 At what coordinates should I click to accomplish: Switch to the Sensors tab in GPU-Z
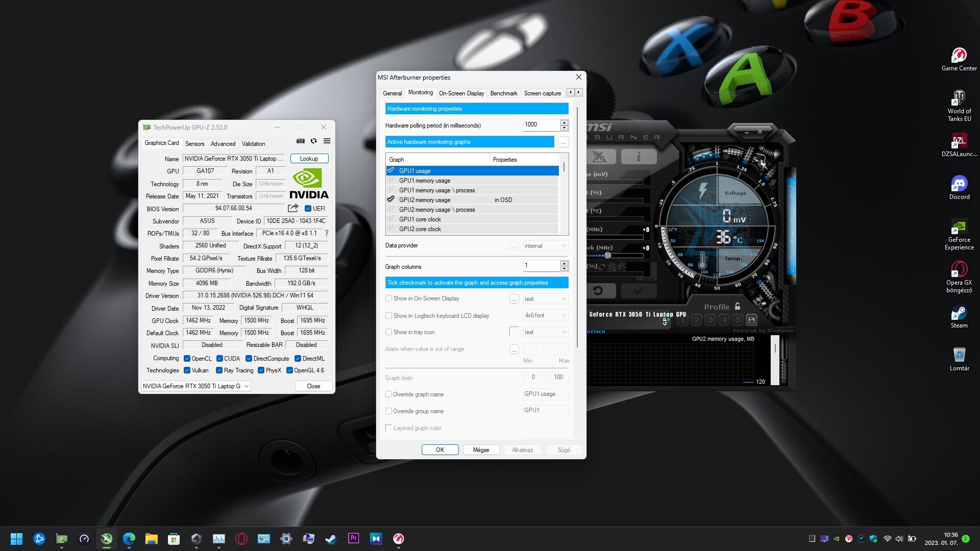(194, 144)
